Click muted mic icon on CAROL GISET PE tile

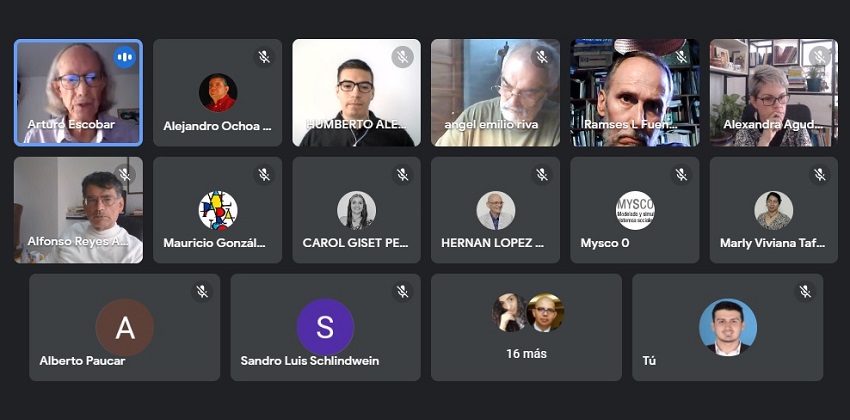pyautogui.click(x=402, y=175)
